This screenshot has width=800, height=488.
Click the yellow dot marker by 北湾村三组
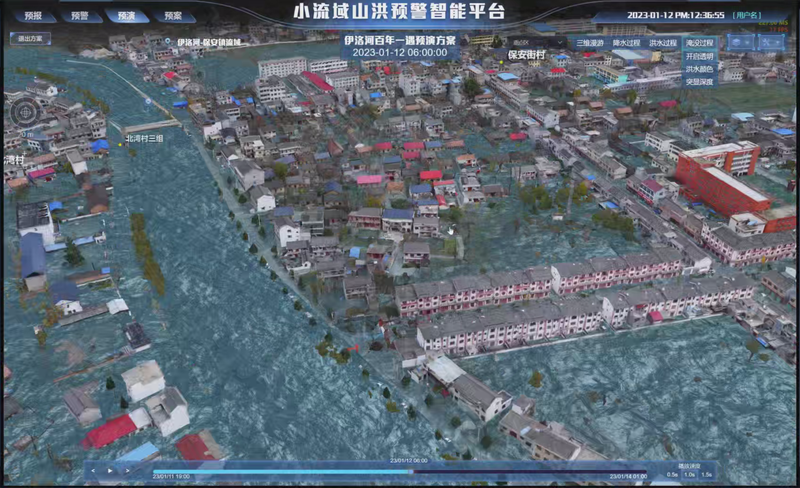point(120,144)
